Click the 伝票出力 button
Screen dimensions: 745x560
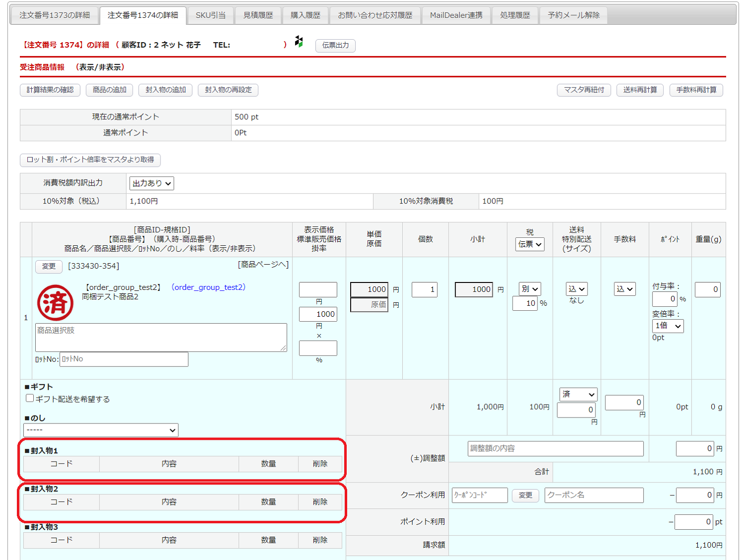[x=335, y=45]
